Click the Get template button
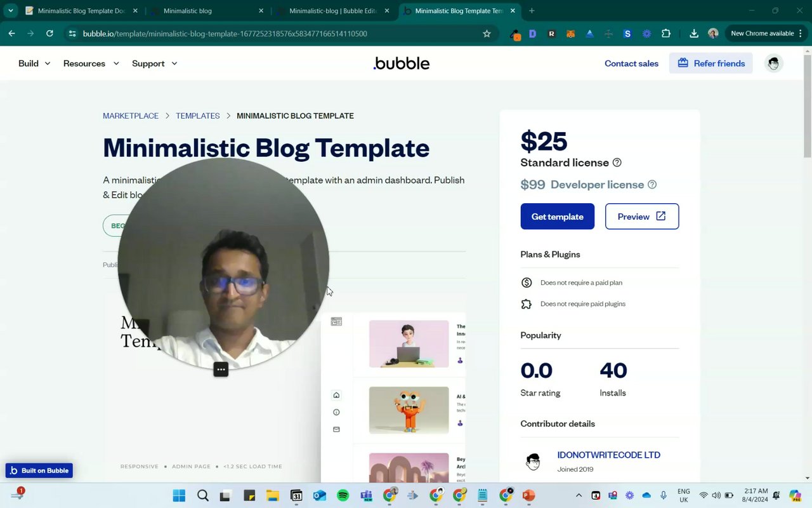 557,217
